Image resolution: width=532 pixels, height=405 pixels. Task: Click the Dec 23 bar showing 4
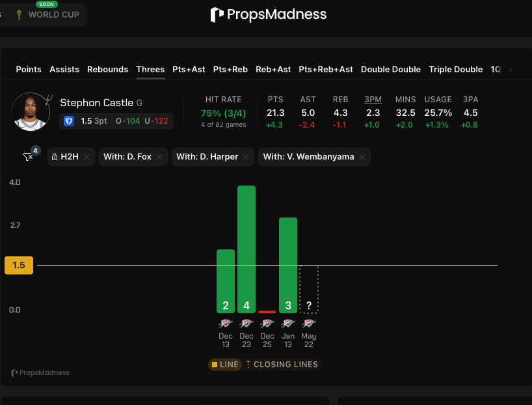(x=246, y=249)
